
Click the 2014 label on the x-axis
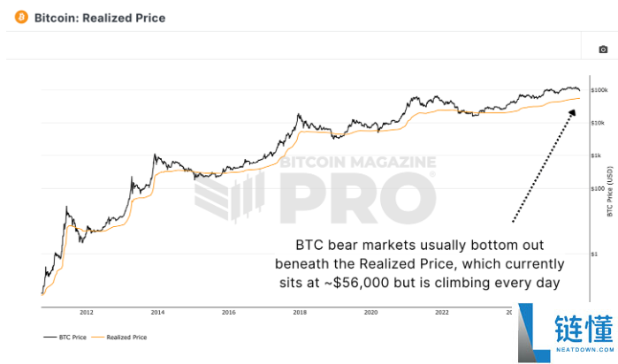tap(157, 313)
